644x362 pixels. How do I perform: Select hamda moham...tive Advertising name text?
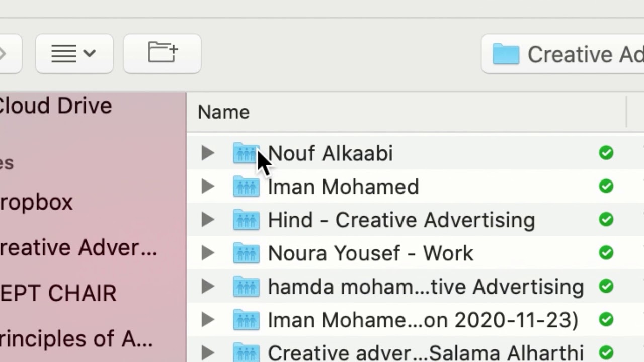tap(426, 287)
